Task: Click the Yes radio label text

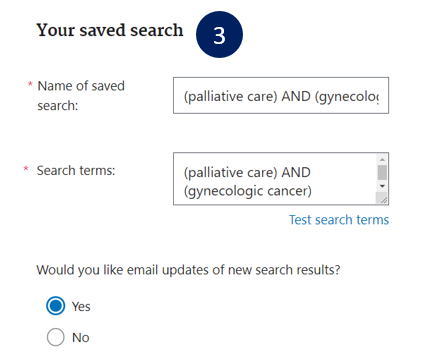Action: click(x=81, y=306)
